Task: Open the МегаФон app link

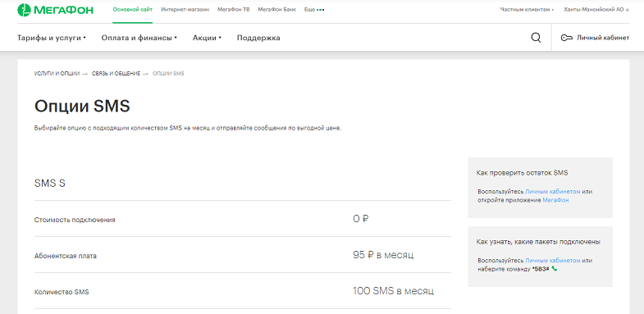Action: click(x=555, y=200)
